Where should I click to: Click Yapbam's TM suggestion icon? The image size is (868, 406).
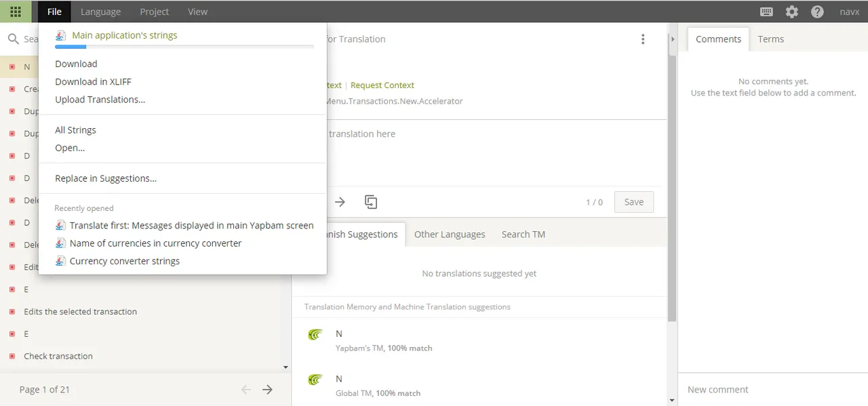pos(315,334)
